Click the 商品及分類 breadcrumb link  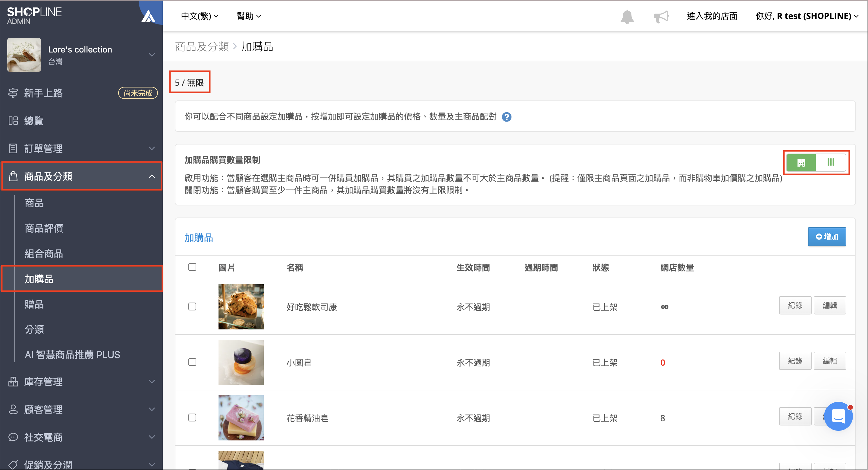202,46
